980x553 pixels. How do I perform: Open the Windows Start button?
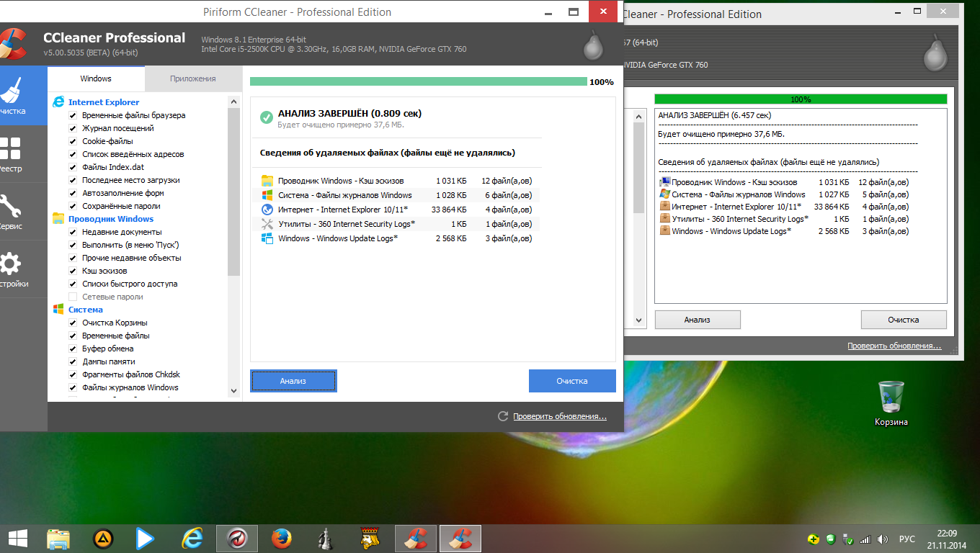pyautogui.click(x=17, y=539)
